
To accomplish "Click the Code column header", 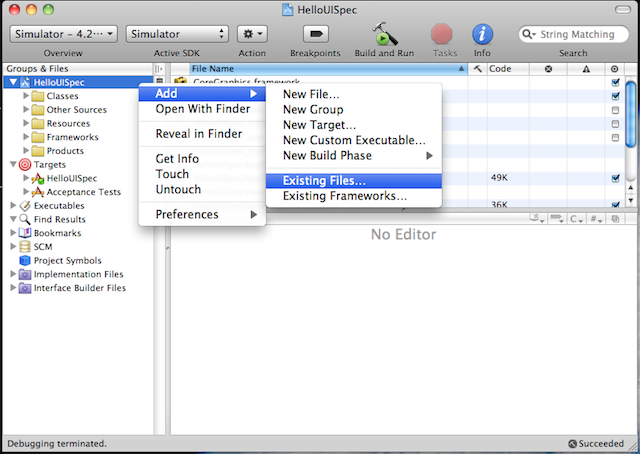I will tap(508, 69).
